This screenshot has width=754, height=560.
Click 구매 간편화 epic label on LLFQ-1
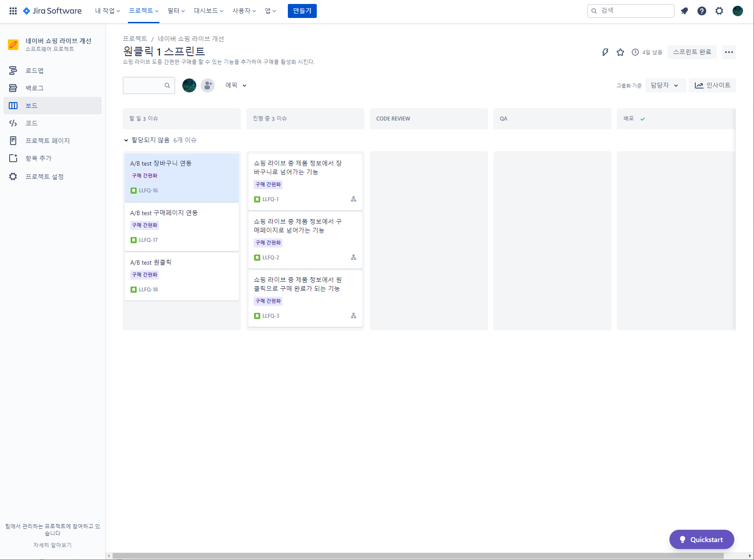(x=268, y=184)
